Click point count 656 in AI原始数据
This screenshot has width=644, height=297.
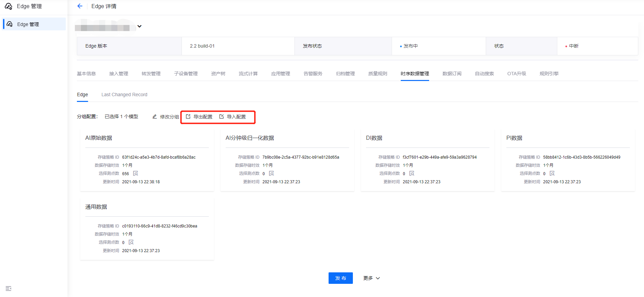tap(125, 174)
